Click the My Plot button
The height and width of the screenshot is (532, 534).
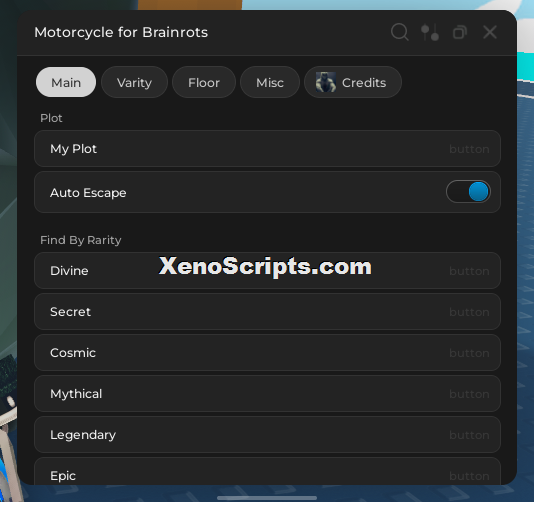tap(267, 149)
